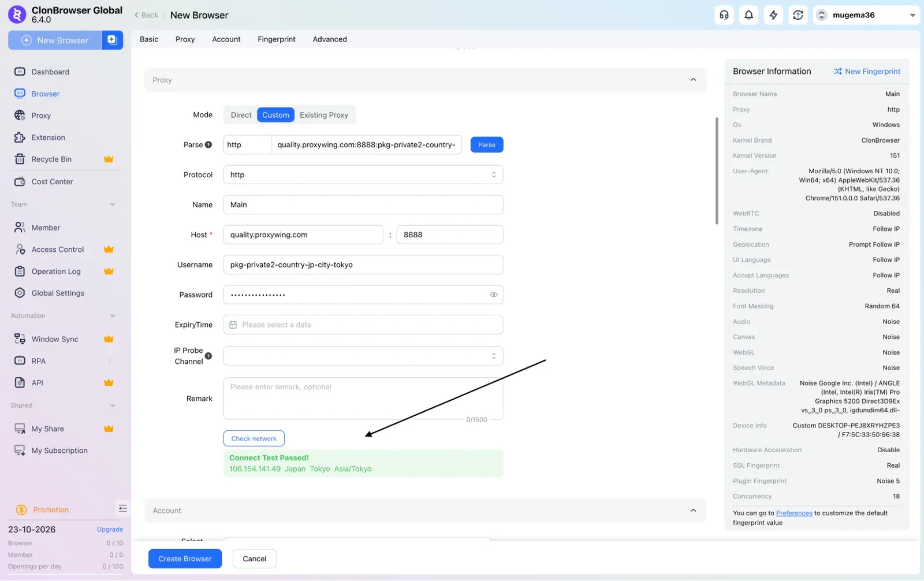The image size is (924, 581).
Task: Show password with the eye icon
Action: [x=494, y=295]
